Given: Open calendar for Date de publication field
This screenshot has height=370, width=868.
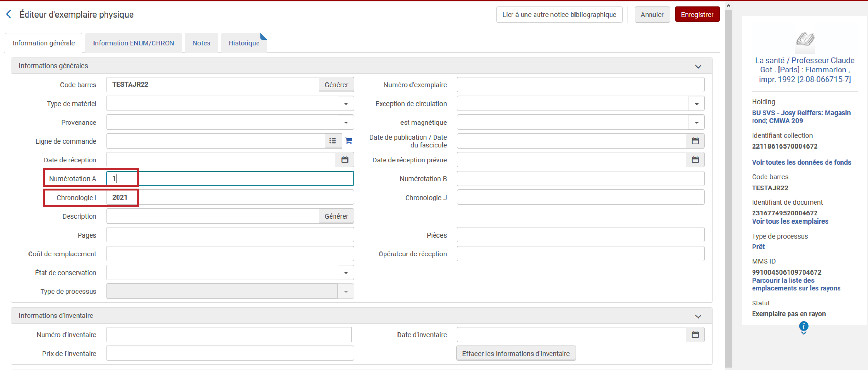Looking at the screenshot, I should coord(695,141).
